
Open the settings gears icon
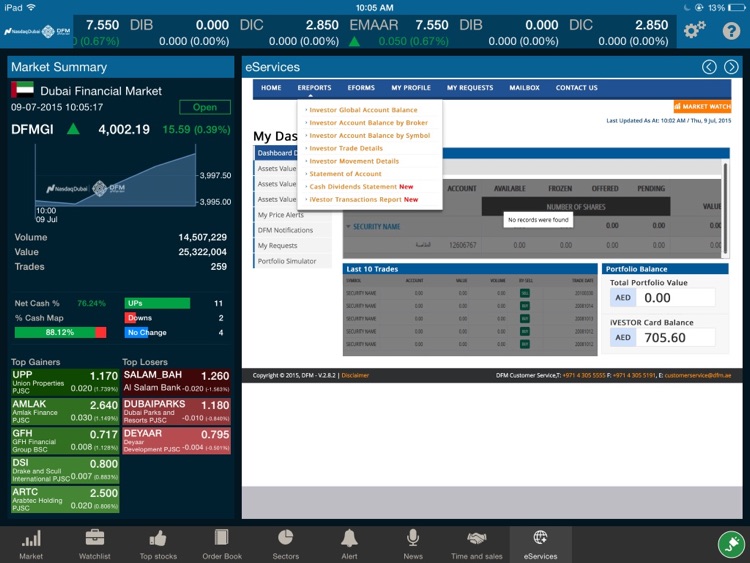(x=695, y=30)
